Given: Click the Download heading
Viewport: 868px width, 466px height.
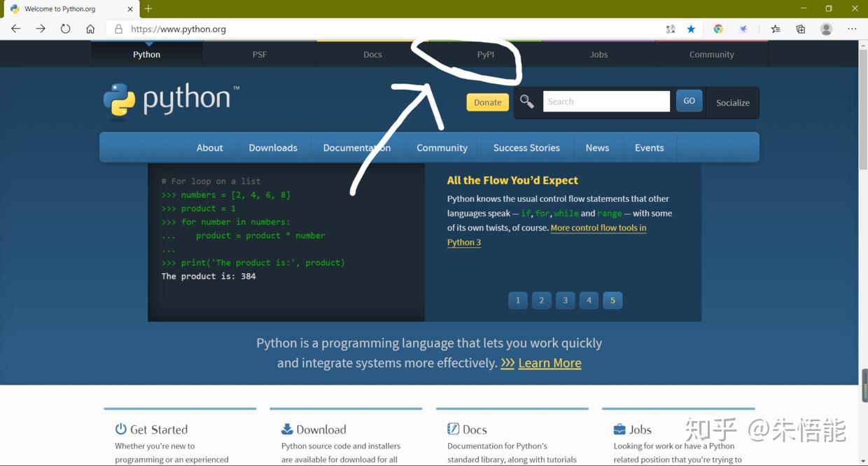Looking at the screenshot, I should [x=321, y=430].
